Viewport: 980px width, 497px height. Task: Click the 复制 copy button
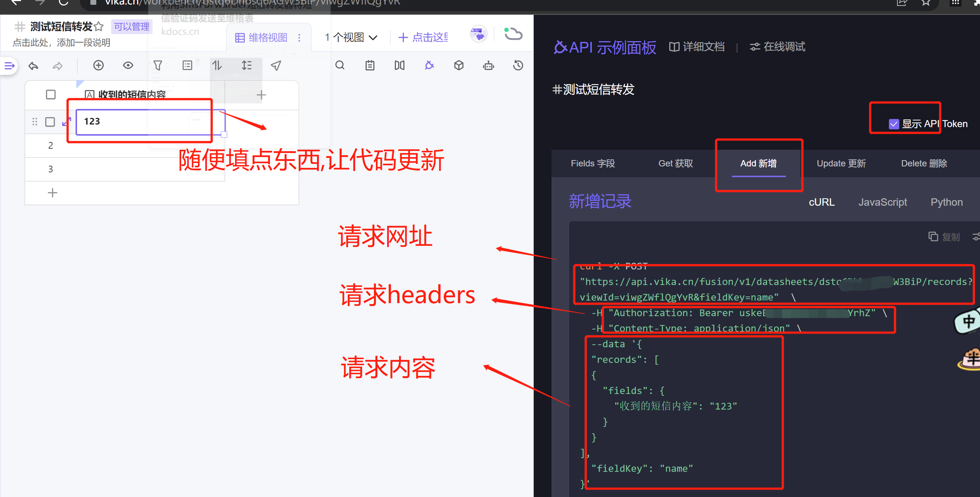944,237
